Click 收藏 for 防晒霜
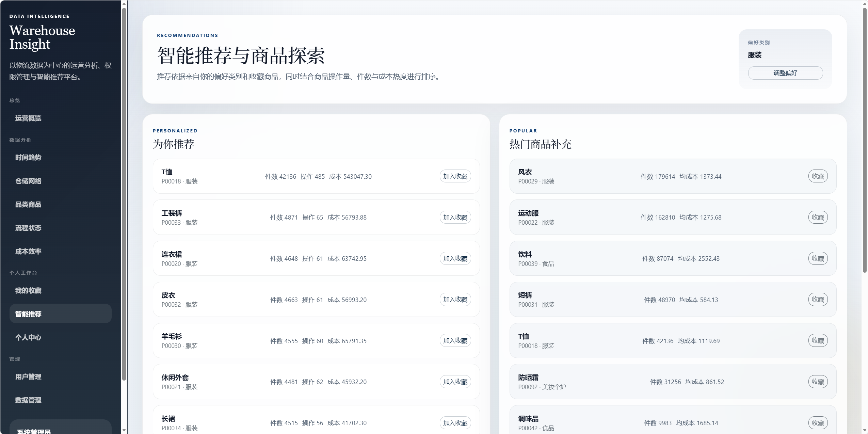868x434 pixels. pyautogui.click(x=818, y=382)
